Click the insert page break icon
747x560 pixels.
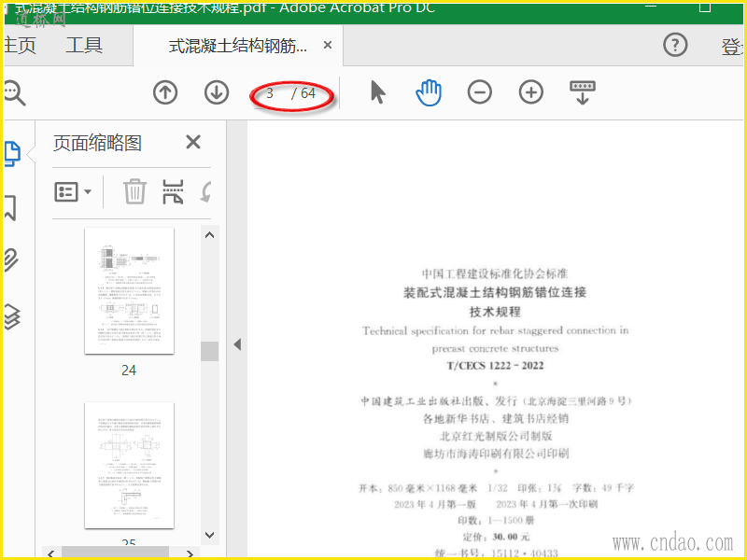tap(173, 191)
